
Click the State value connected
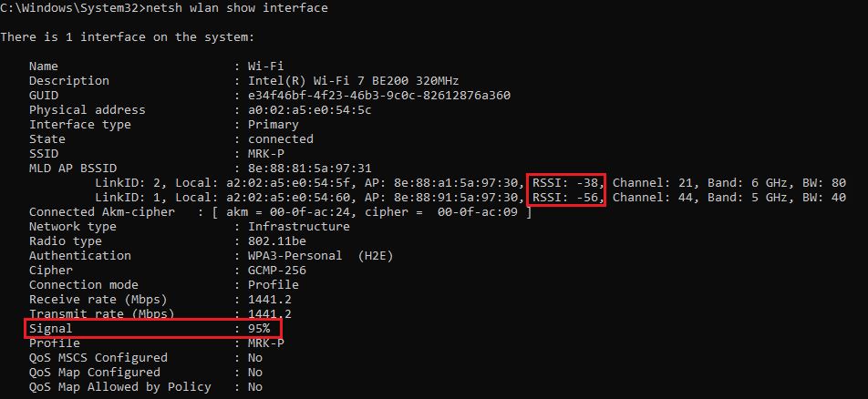pyautogui.click(x=281, y=139)
